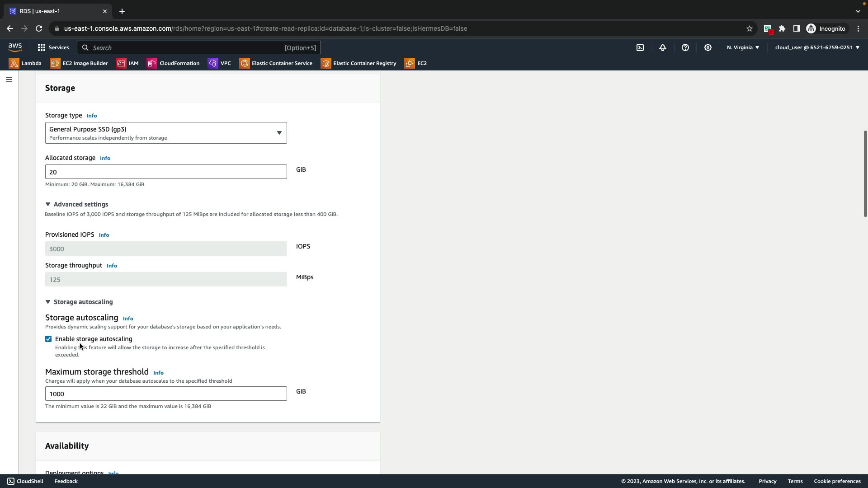Click Info link beside Allocated storage
Image resolution: width=868 pixels, height=488 pixels.
[x=105, y=158]
